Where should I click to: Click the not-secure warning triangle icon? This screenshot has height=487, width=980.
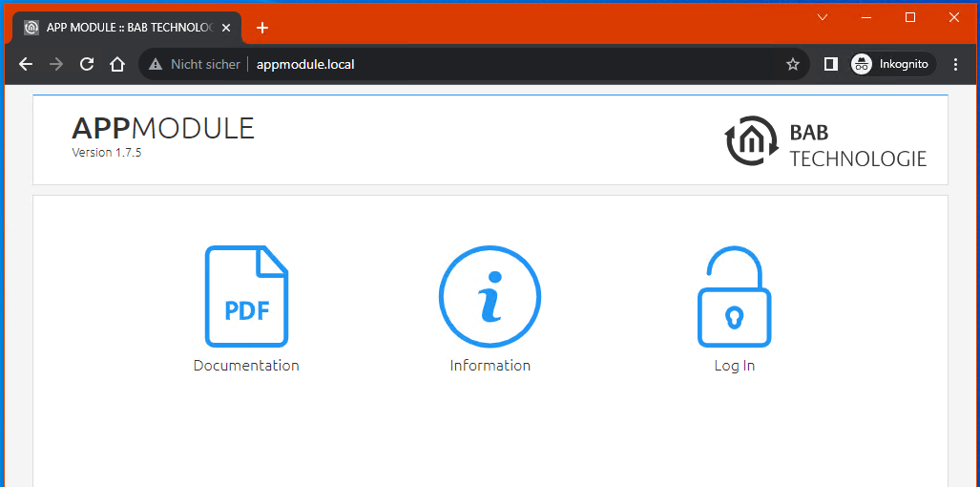155,64
